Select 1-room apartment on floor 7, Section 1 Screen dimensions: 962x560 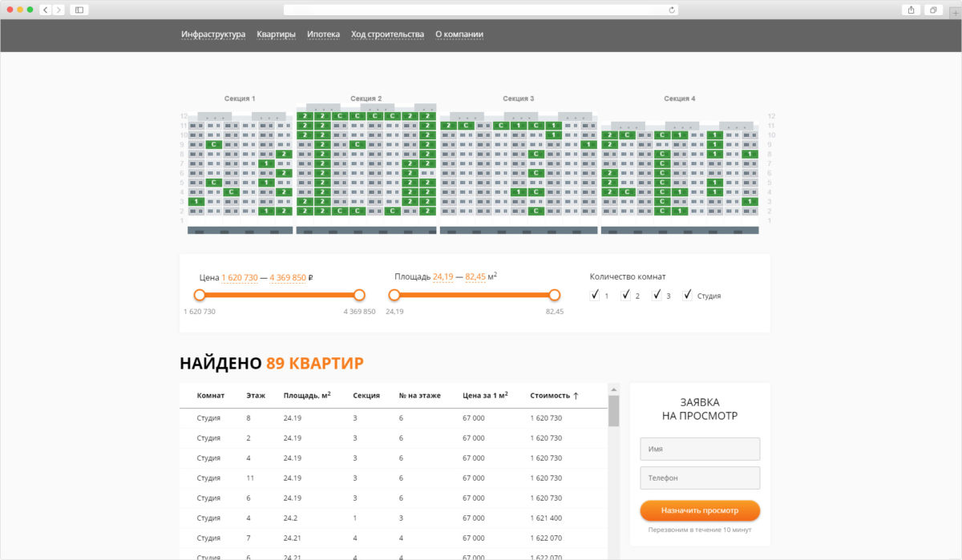[266, 163]
